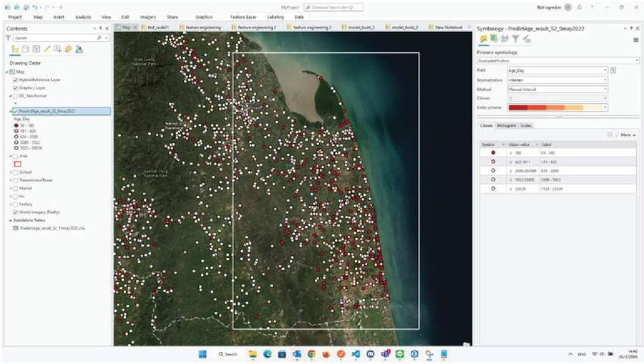This screenshot has height=364, width=644.
Task: Click the notifications bell icon
Action: (580, 7)
